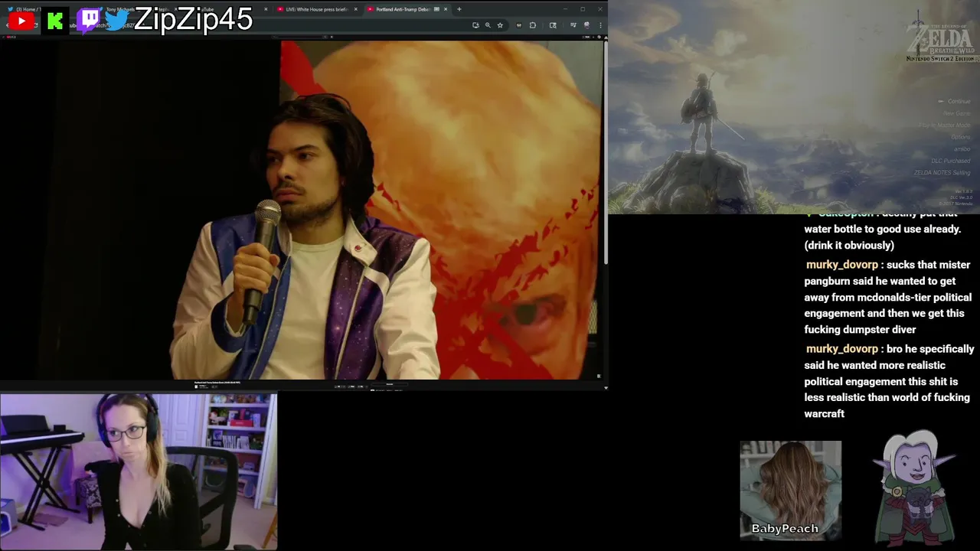Select Play in Master Mode entry
Image resolution: width=980 pixels, height=551 pixels.
pyautogui.click(x=944, y=125)
